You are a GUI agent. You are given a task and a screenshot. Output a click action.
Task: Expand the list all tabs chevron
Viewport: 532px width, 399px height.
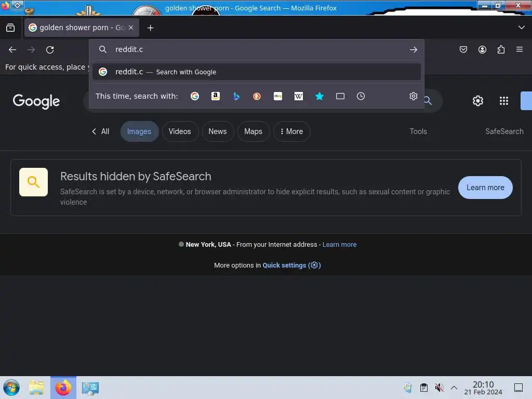[x=522, y=28]
